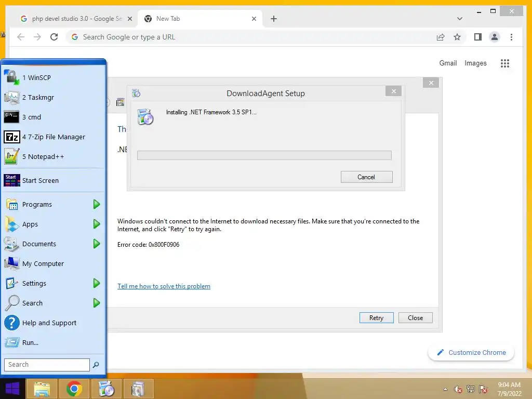The image size is (532, 399).
Task: Close the New Tab tab
Action: point(254,19)
